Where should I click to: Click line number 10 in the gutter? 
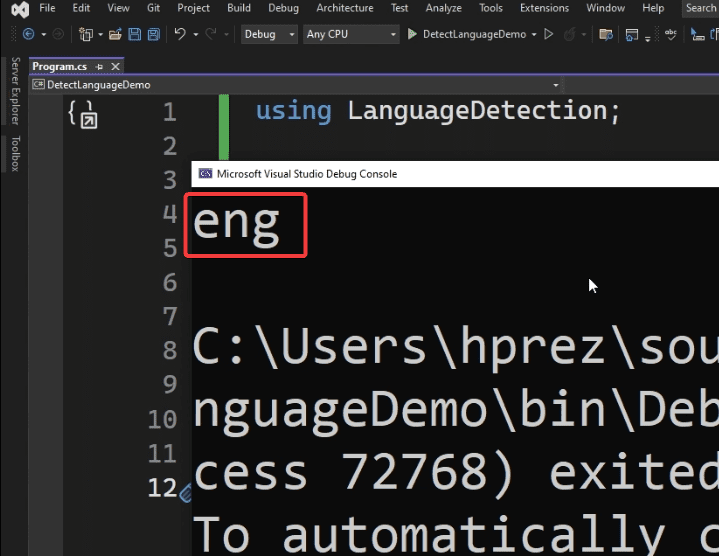162,419
